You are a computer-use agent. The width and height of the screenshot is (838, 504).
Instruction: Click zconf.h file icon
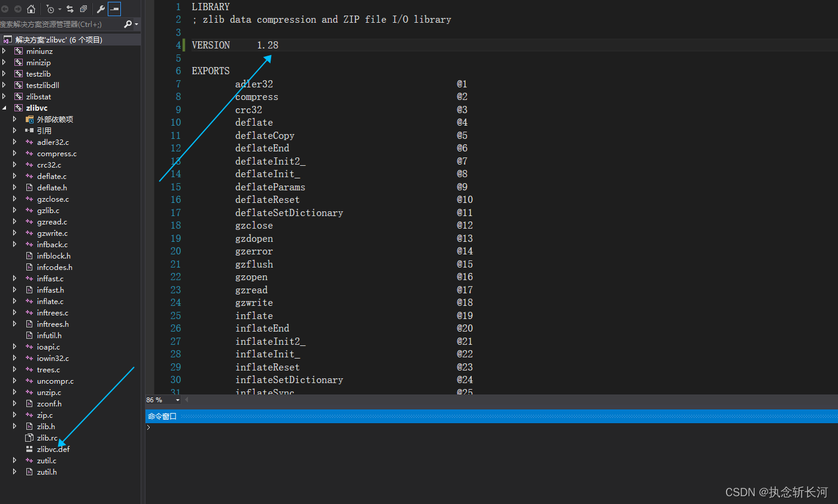(29, 403)
